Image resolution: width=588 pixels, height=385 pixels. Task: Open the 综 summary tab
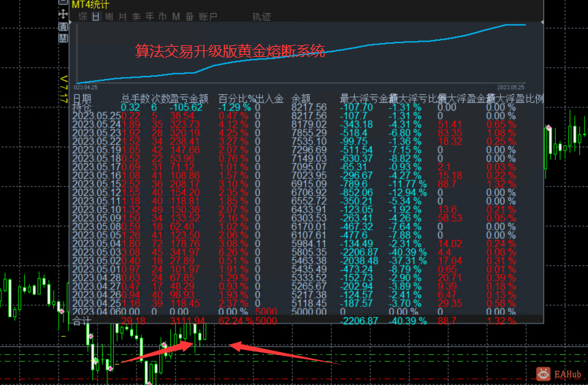83,17
